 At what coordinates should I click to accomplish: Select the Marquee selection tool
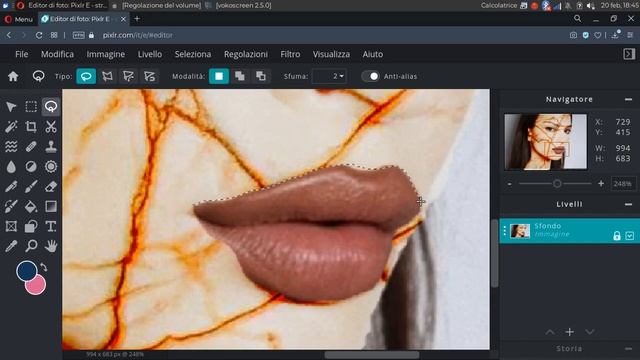coord(31,107)
